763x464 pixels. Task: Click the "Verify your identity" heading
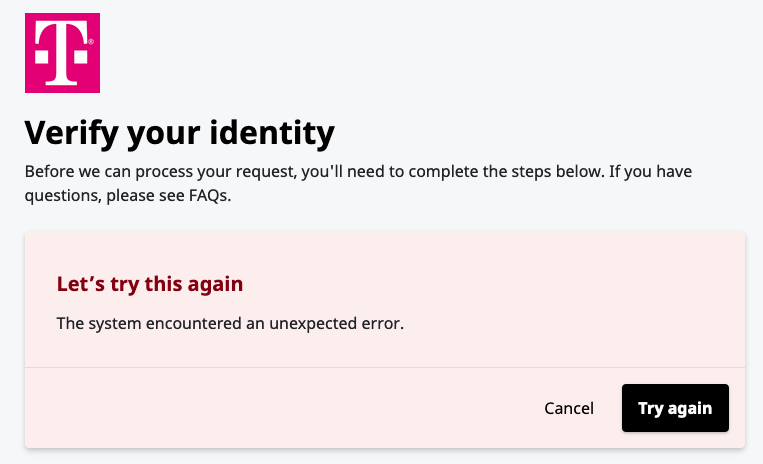coord(179,132)
